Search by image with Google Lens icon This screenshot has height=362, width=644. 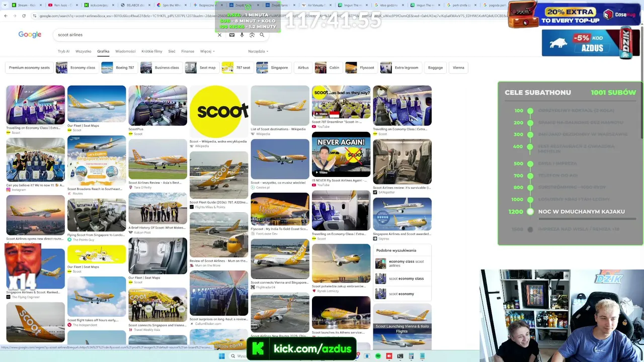252,35
